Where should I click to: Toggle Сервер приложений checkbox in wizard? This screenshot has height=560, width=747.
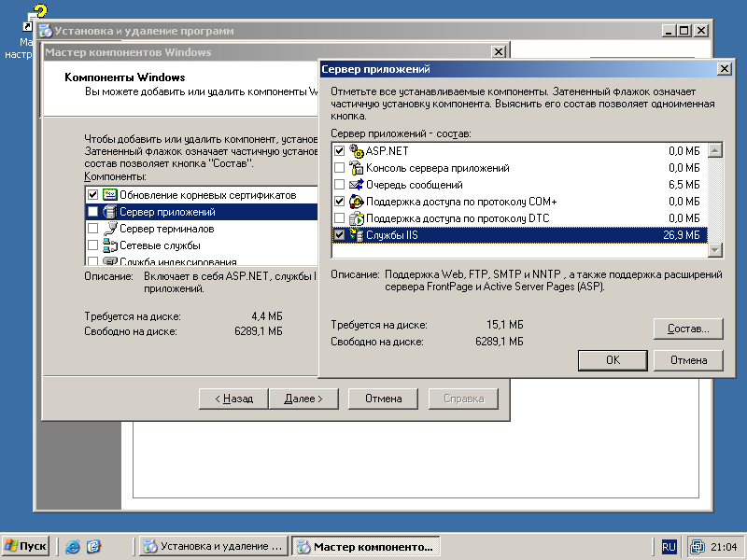pyautogui.click(x=92, y=212)
